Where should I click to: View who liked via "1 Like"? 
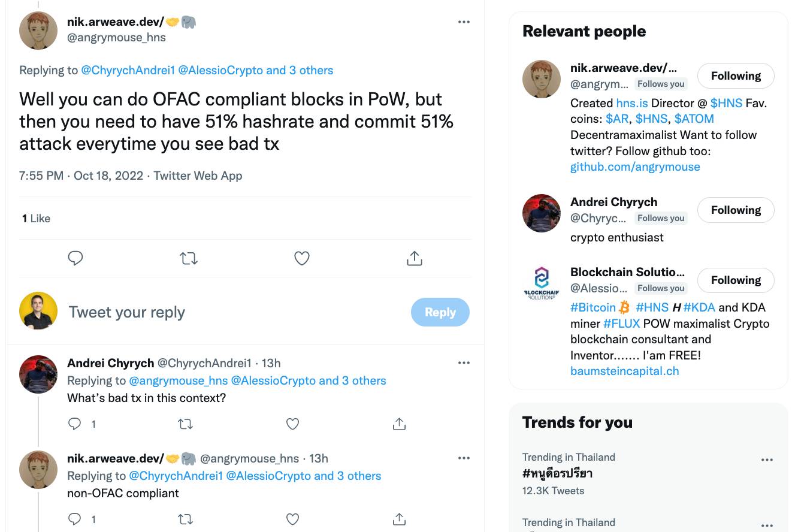pyautogui.click(x=36, y=219)
